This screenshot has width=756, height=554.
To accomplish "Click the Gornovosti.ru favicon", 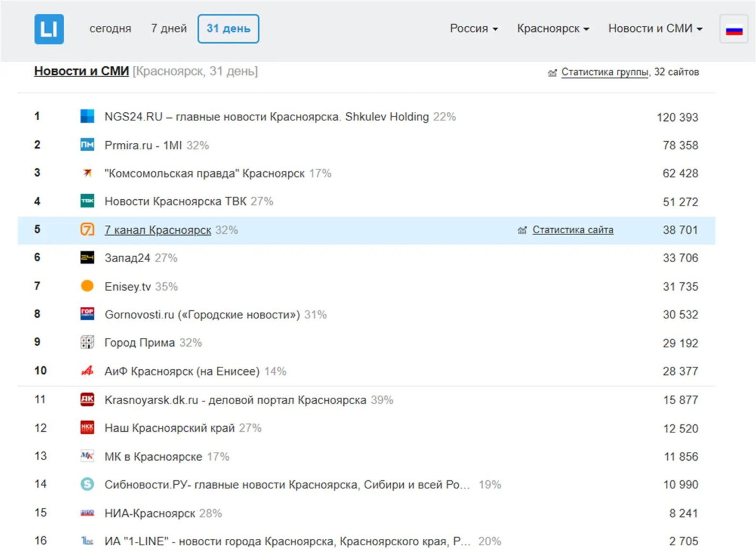I will [87, 315].
